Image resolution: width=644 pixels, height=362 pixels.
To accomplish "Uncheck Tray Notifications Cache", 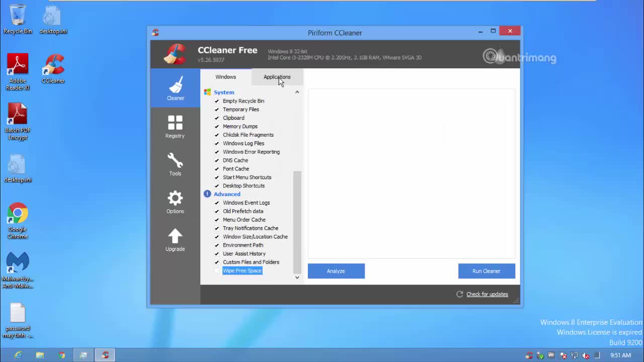I will pyautogui.click(x=217, y=228).
